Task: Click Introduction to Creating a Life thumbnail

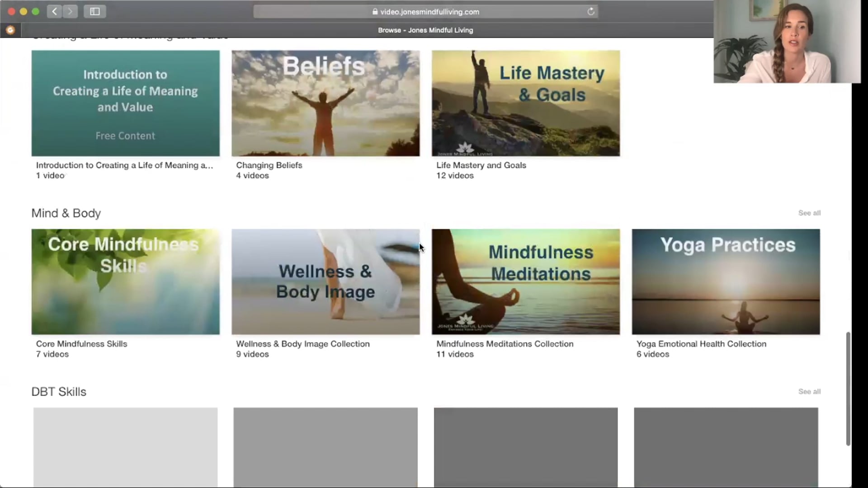Action: (x=125, y=103)
